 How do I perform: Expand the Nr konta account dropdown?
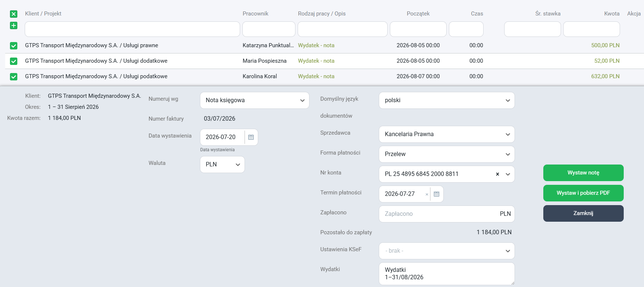coord(508,174)
